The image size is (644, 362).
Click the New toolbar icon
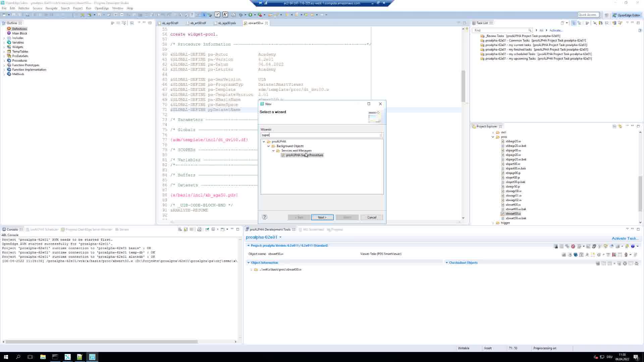click(4, 15)
